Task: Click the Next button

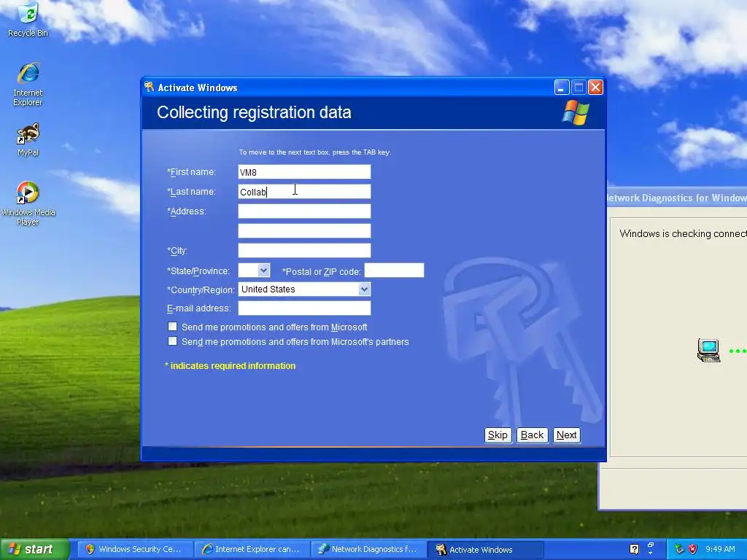Action: point(566,435)
